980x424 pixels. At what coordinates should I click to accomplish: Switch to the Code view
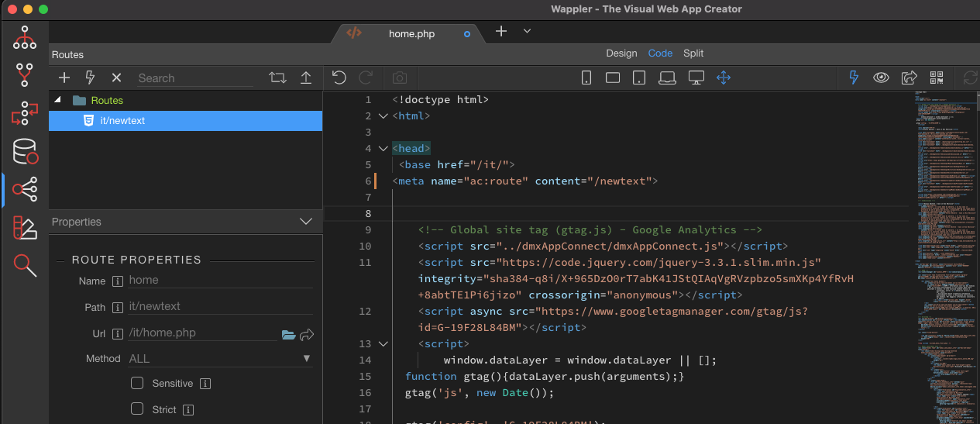tap(660, 53)
